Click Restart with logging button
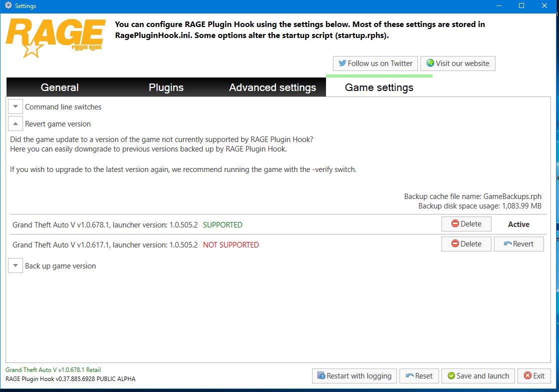This screenshot has width=559, height=392. [x=354, y=376]
